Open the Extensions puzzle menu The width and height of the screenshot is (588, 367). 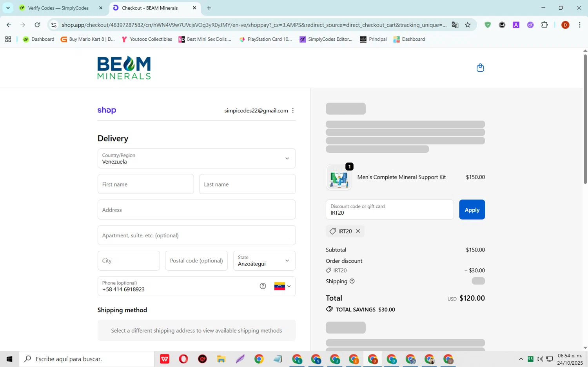544,25
